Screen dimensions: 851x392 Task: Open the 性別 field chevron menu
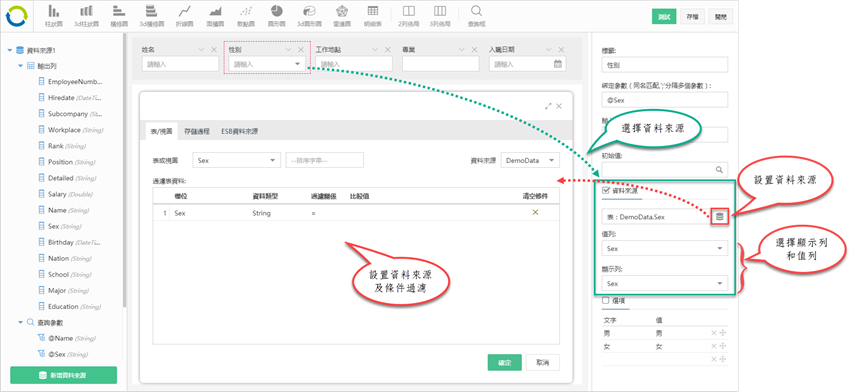tap(288, 49)
